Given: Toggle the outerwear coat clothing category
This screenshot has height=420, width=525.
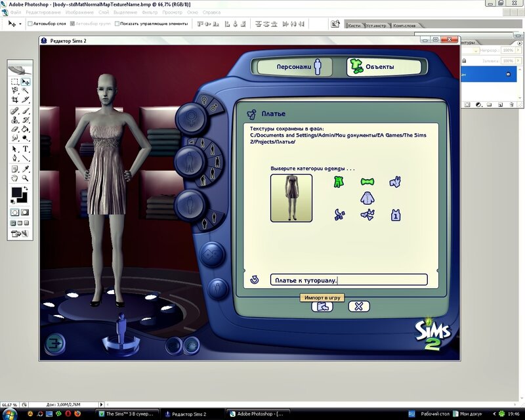Looking at the screenshot, I should pyautogui.click(x=367, y=198).
